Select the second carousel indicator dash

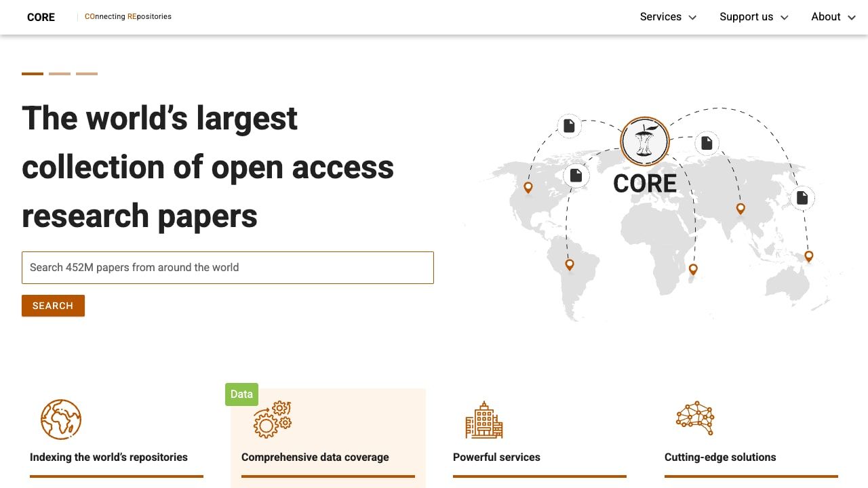pos(60,74)
